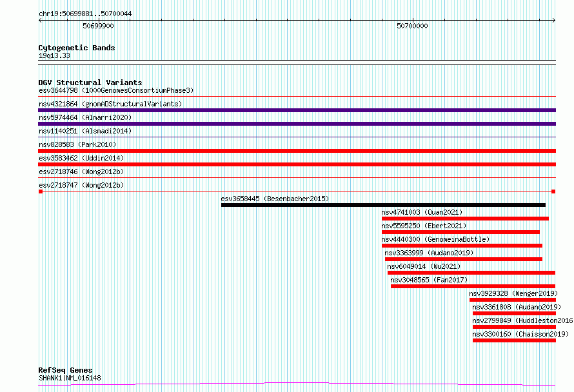Select the DGV Structural Variants track title
This screenshot has height=392, width=574.
[x=90, y=83]
